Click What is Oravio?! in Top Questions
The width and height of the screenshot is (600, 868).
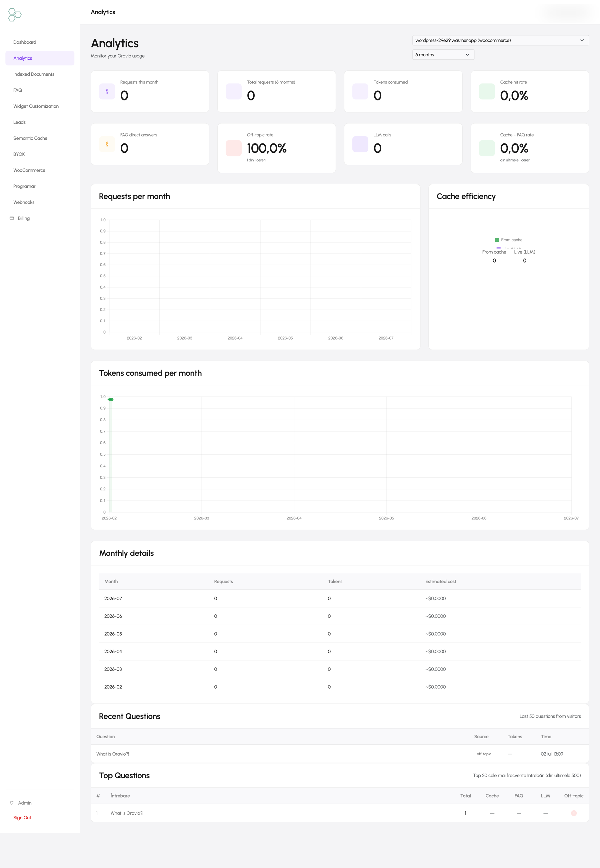click(127, 813)
